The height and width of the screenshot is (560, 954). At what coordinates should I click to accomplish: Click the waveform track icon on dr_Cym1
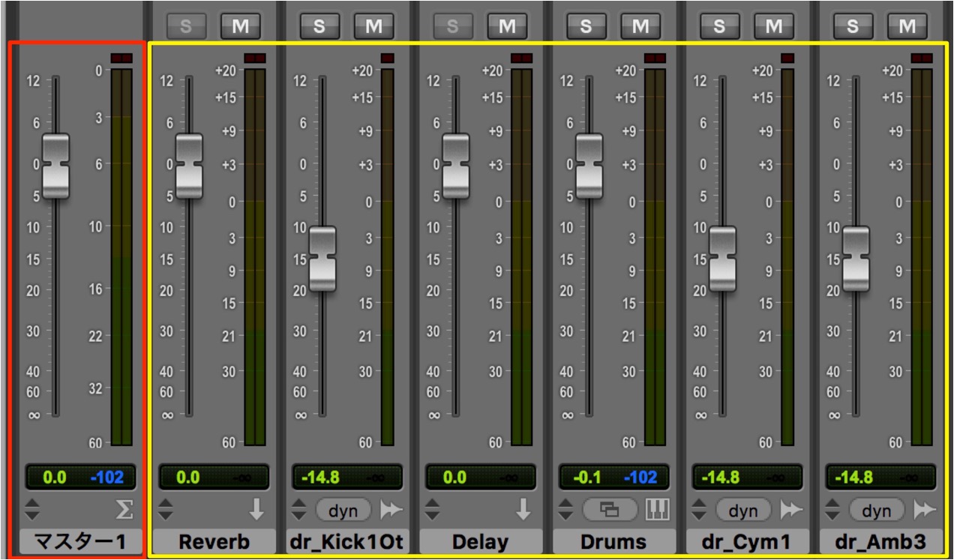791,511
